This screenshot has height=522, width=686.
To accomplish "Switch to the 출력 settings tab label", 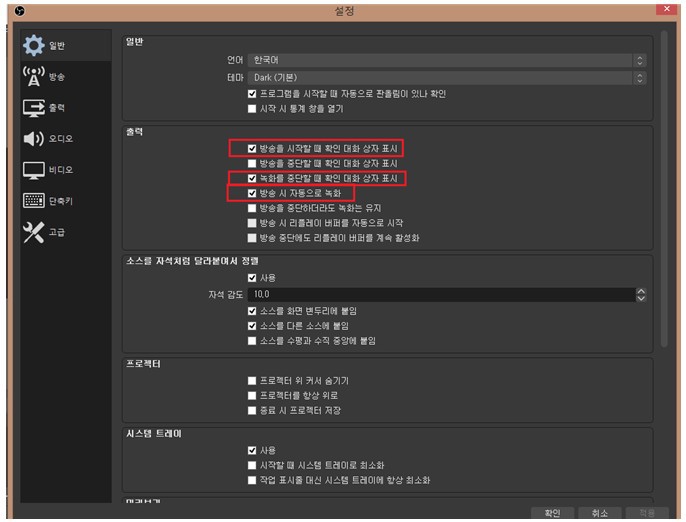I will (57, 108).
